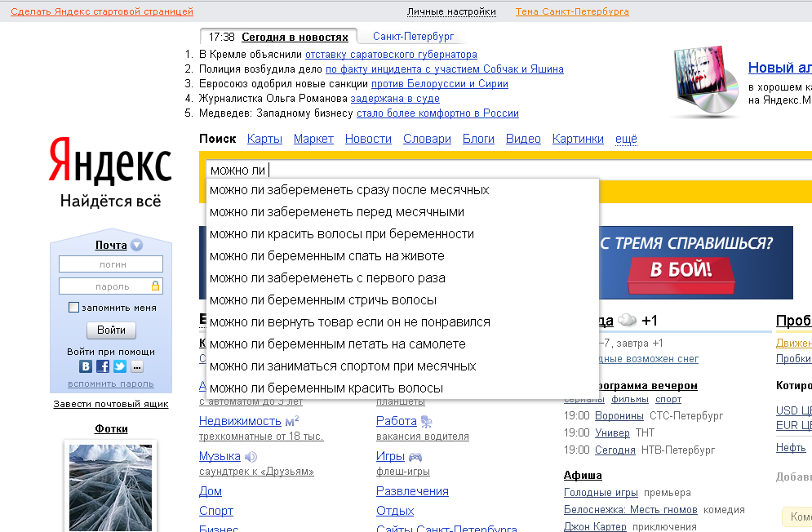Open news link 'отставку саратовского губернатора'
Screen dimensions: 812x532
tap(391, 55)
